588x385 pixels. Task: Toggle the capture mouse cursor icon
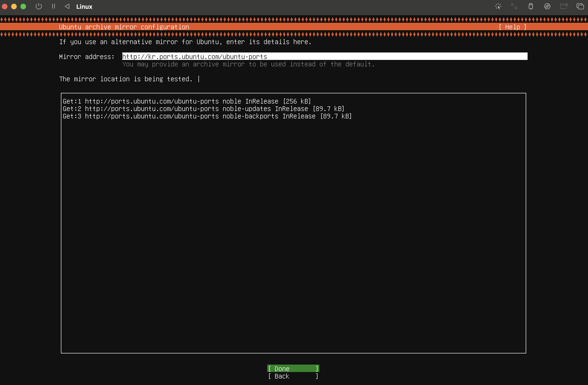tap(498, 7)
